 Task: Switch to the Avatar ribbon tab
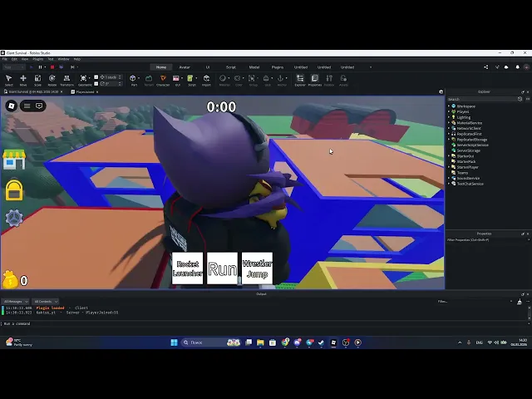pos(185,67)
